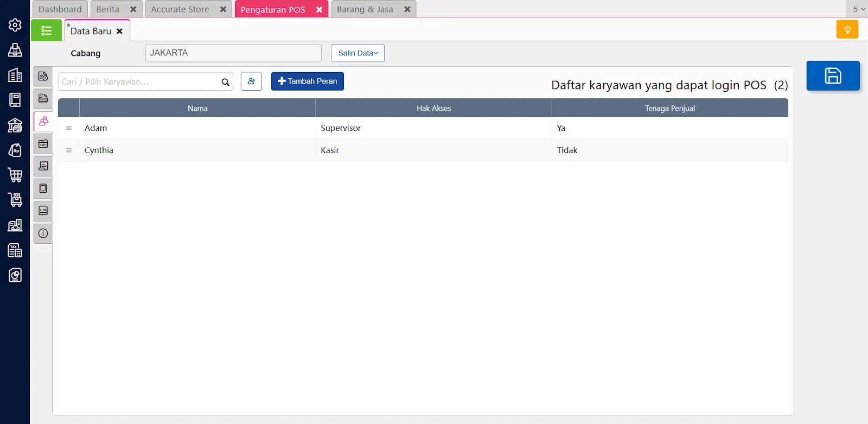Open the bank and cash module icon
Viewport: 868px width, 424px height.
(15, 125)
